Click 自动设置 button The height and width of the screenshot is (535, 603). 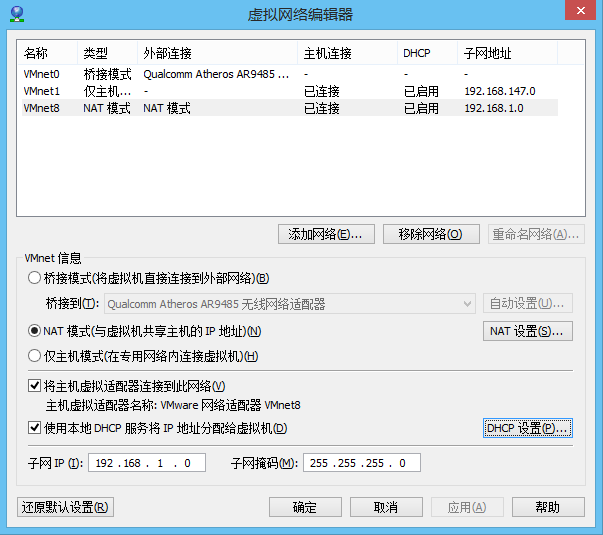coord(528,303)
